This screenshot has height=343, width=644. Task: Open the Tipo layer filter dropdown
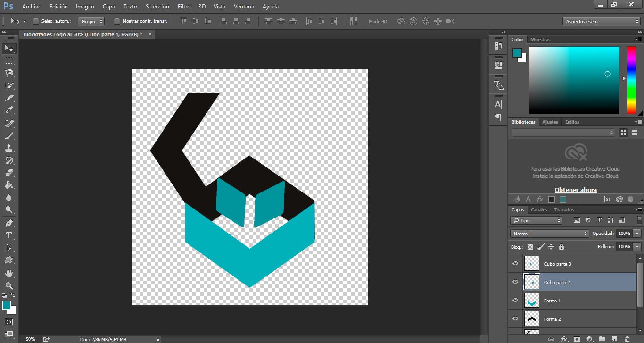pyautogui.click(x=537, y=220)
